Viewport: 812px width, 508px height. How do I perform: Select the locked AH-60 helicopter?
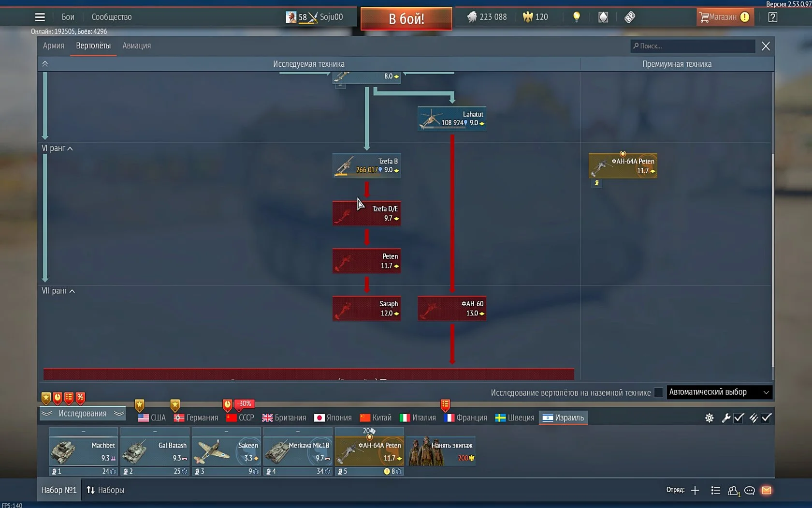click(x=452, y=309)
